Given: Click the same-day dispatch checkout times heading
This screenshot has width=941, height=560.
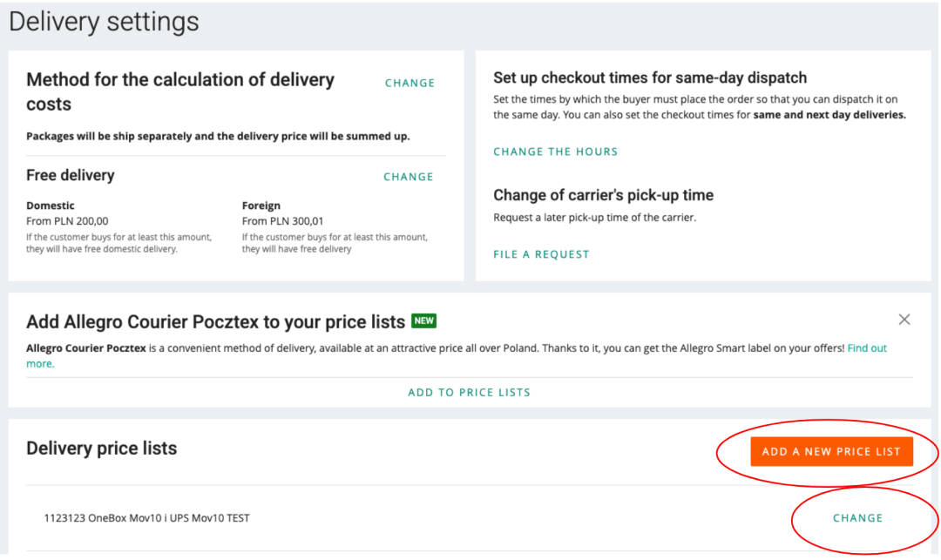Looking at the screenshot, I should (x=650, y=78).
